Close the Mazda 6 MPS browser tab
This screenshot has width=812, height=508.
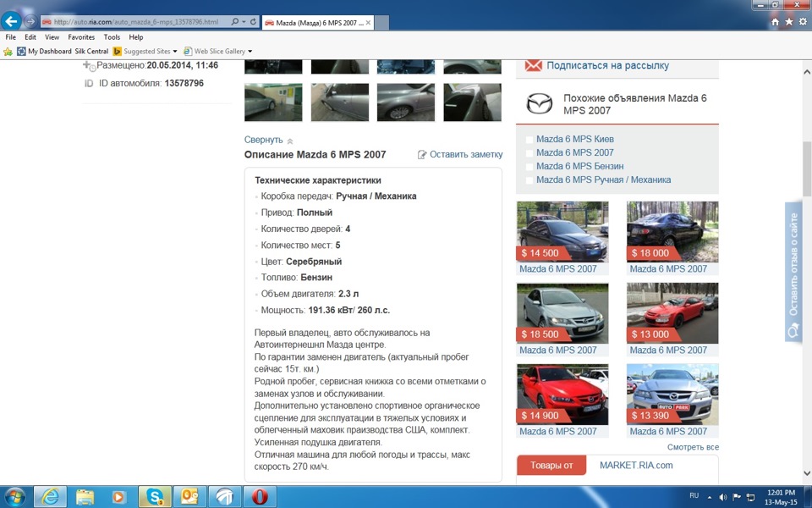pyautogui.click(x=368, y=23)
